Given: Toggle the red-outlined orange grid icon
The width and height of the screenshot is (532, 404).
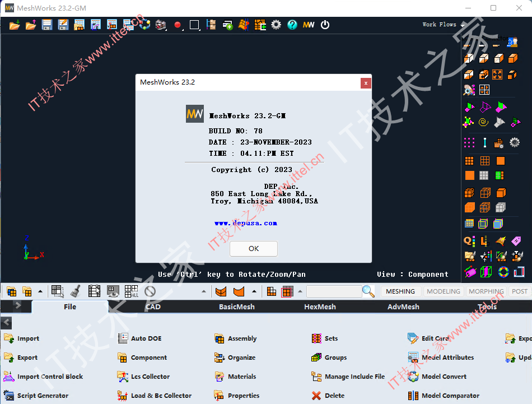Looking at the screenshot, I should point(287,291).
